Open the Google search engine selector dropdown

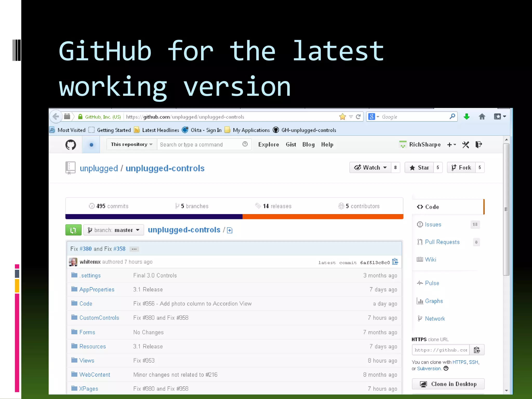tap(374, 117)
